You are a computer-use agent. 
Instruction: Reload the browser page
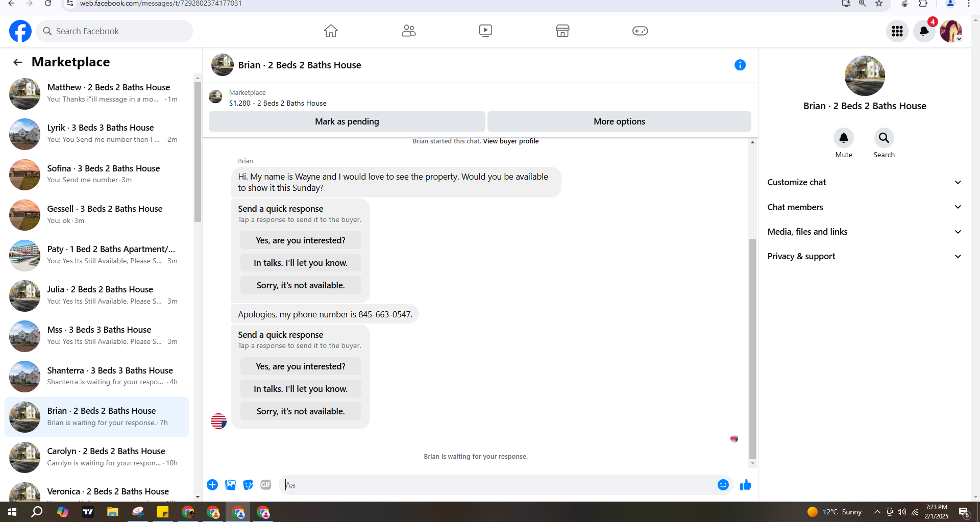pos(47,4)
